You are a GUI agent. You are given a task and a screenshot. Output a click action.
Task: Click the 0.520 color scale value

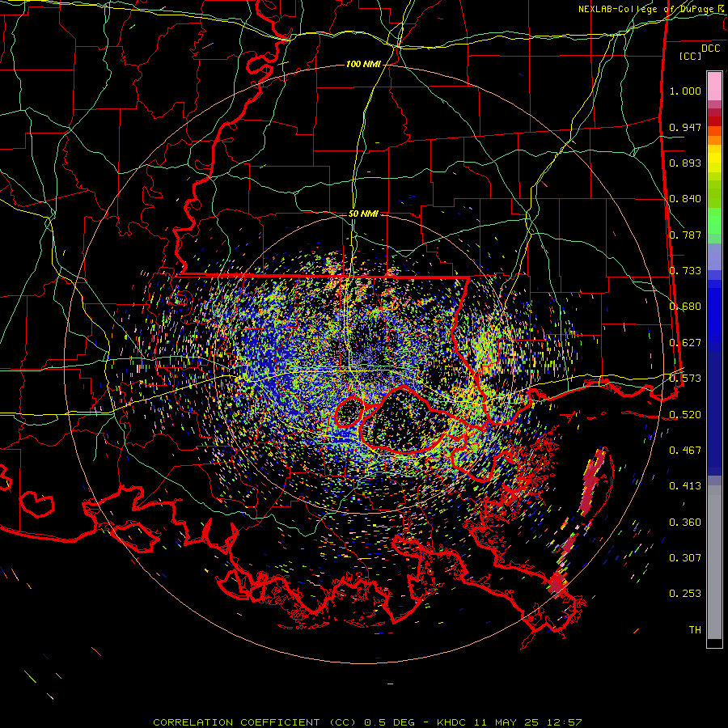685,415
